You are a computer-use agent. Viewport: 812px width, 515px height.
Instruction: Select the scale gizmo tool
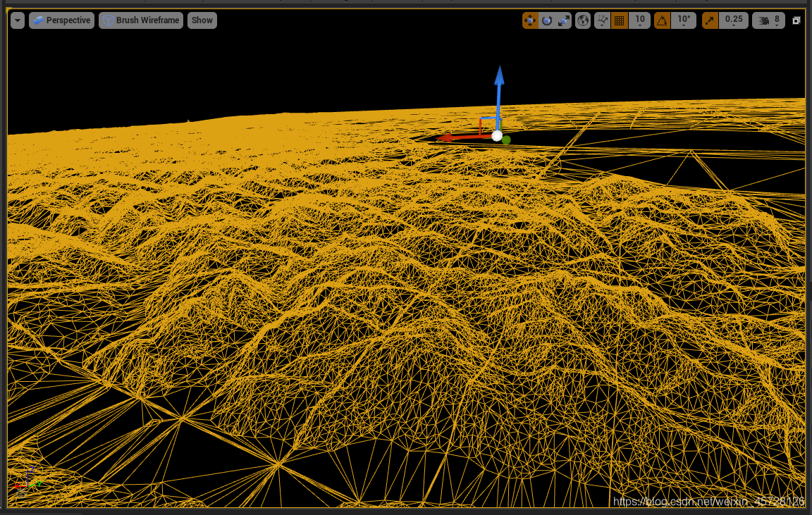563,20
